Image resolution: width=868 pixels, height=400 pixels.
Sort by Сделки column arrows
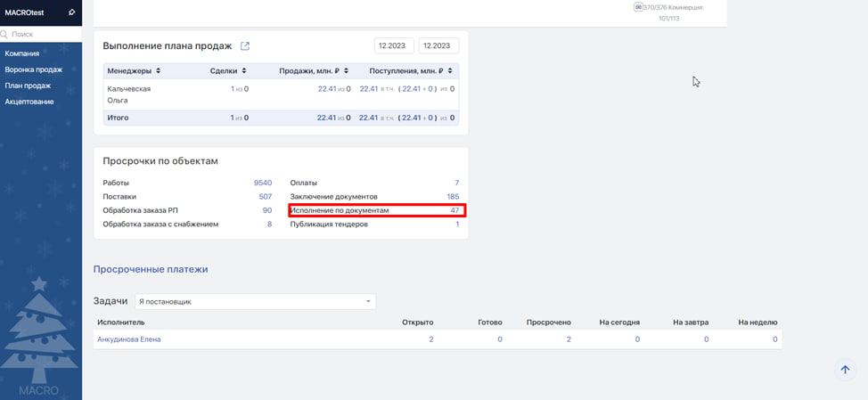244,70
